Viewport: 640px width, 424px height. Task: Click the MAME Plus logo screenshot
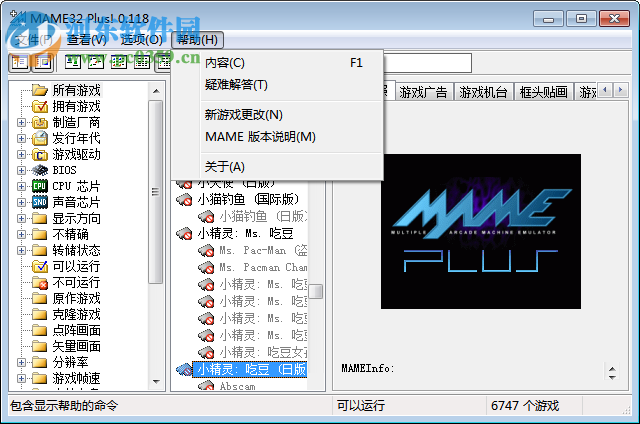pos(481,231)
